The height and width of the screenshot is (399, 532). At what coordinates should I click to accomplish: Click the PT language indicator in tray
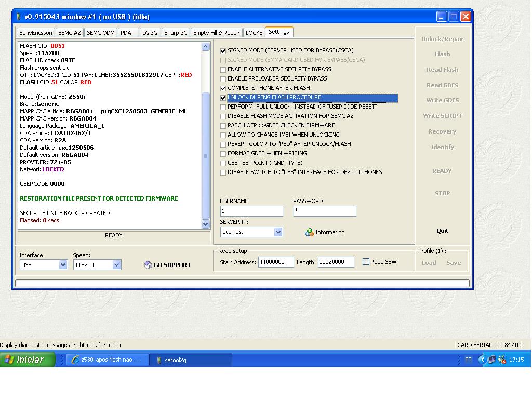(x=468, y=360)
